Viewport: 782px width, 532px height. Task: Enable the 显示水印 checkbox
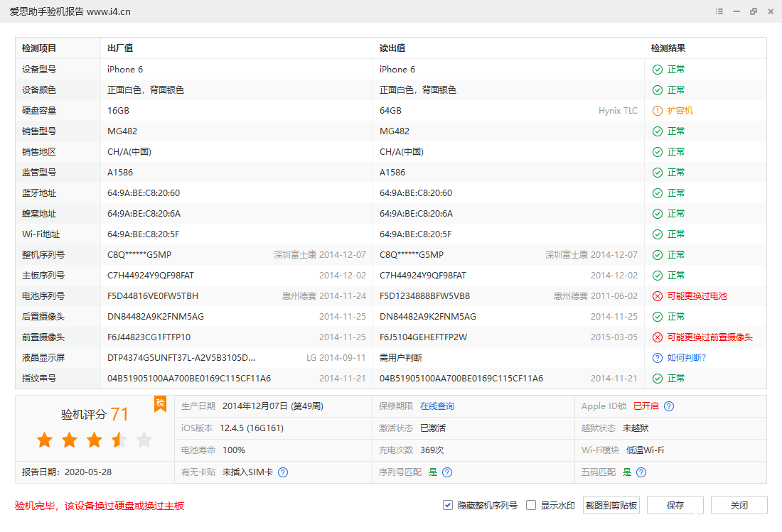click(531, 505)
